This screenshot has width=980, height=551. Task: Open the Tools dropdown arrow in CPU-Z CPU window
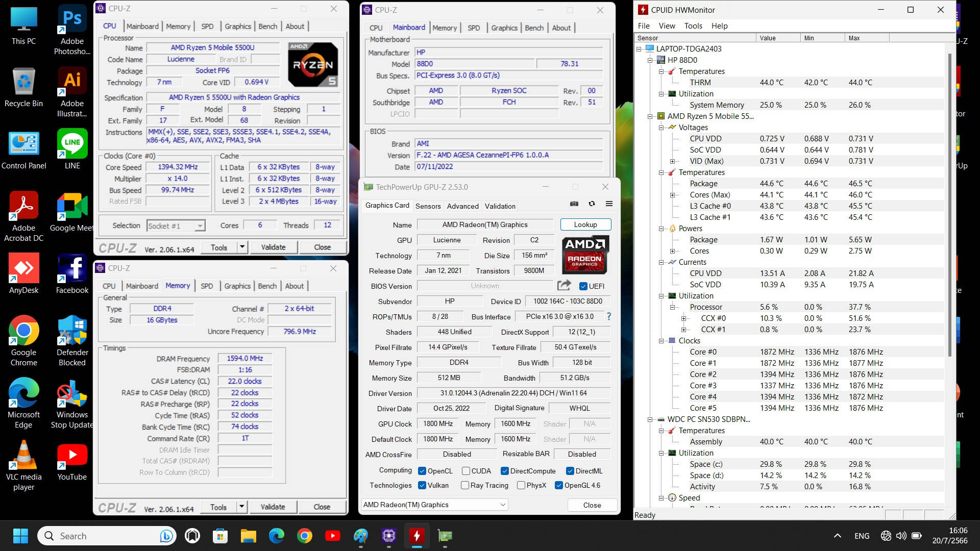242,247
